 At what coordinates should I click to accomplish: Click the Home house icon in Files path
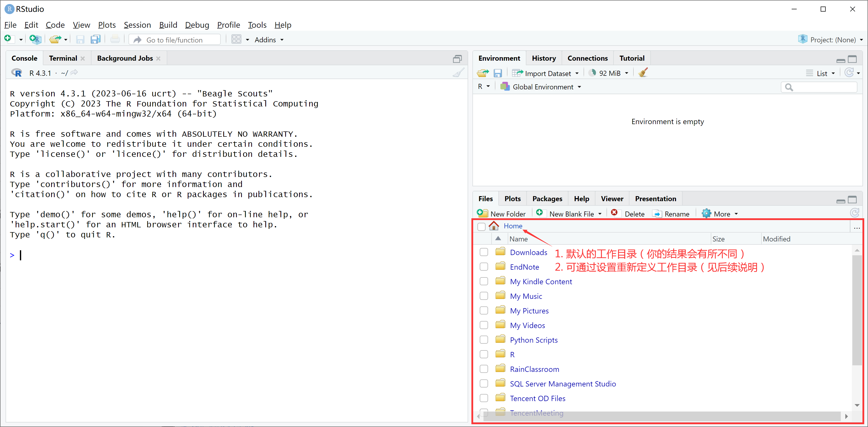point(494,226)
